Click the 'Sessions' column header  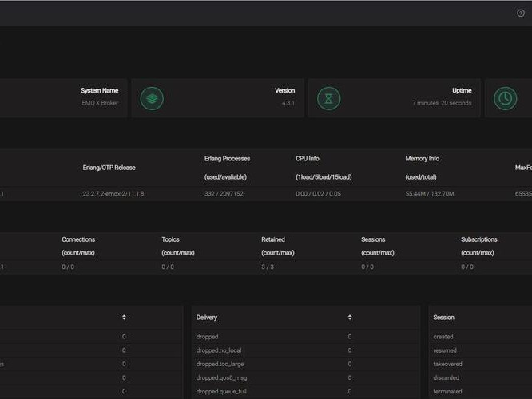pos(373,239)
